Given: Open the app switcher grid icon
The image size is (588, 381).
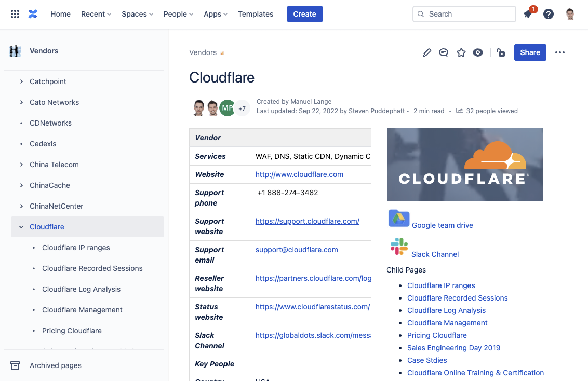Looking at the screenshot, I should click(15, 14).
